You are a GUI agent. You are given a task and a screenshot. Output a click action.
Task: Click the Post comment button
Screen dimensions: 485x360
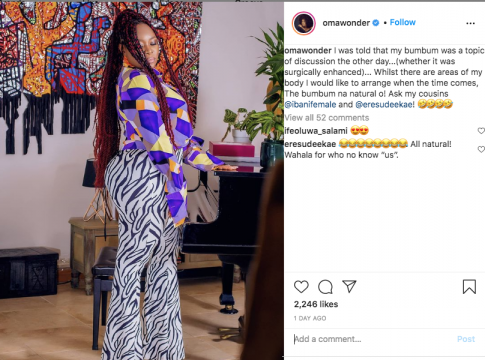click(466, 339)
